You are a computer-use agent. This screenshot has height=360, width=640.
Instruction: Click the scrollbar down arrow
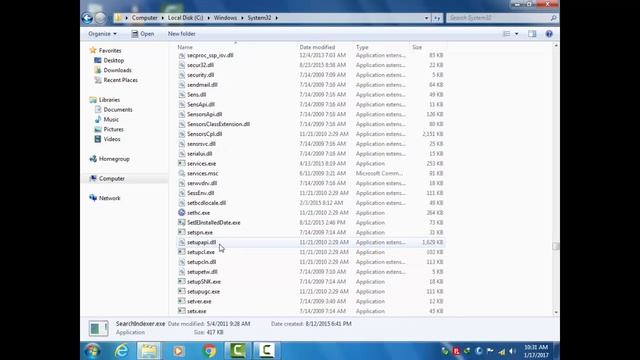point(556,312)
